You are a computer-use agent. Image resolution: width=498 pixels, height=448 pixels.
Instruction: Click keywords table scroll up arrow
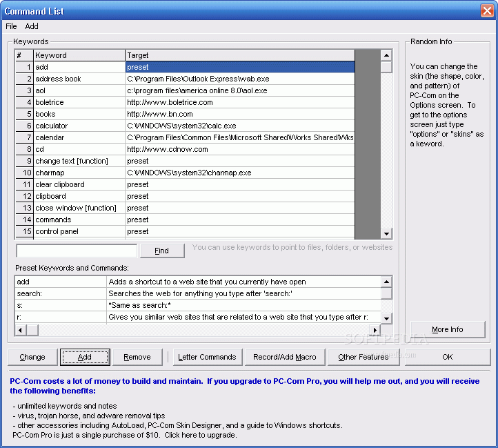coord(386,55)
